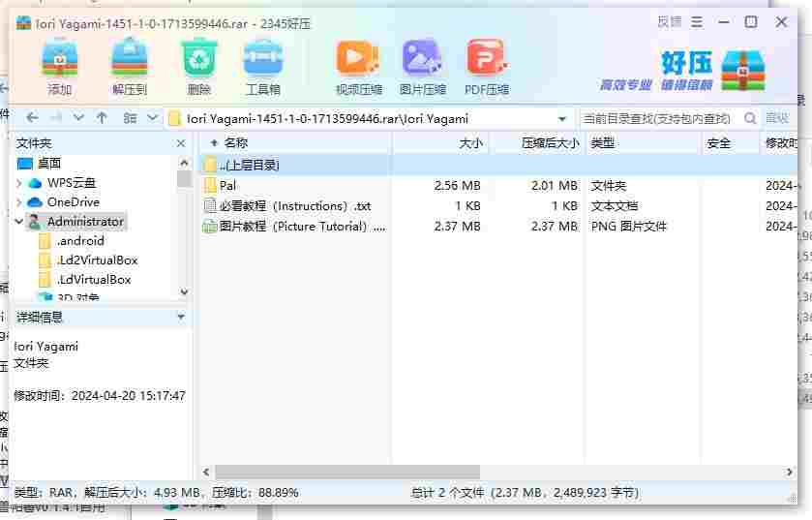The width and height of the screenshot is (812, 520).
Task: Select the 图片教程 (Picture Tutorial) PNG file
Action: click(498, 227)
